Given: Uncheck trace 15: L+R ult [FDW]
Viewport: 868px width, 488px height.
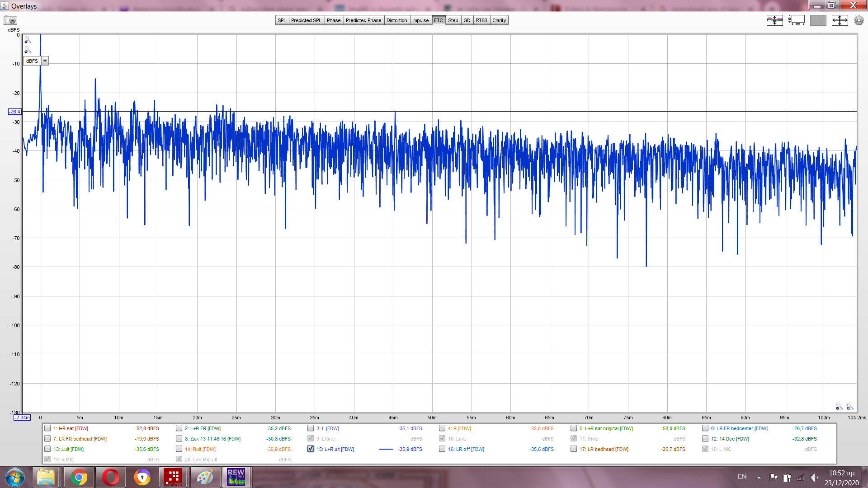Looking at the screenshot, I should coord(311,449).
